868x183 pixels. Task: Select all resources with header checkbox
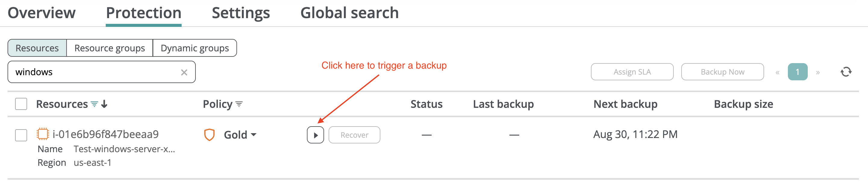tap(21, 104)
